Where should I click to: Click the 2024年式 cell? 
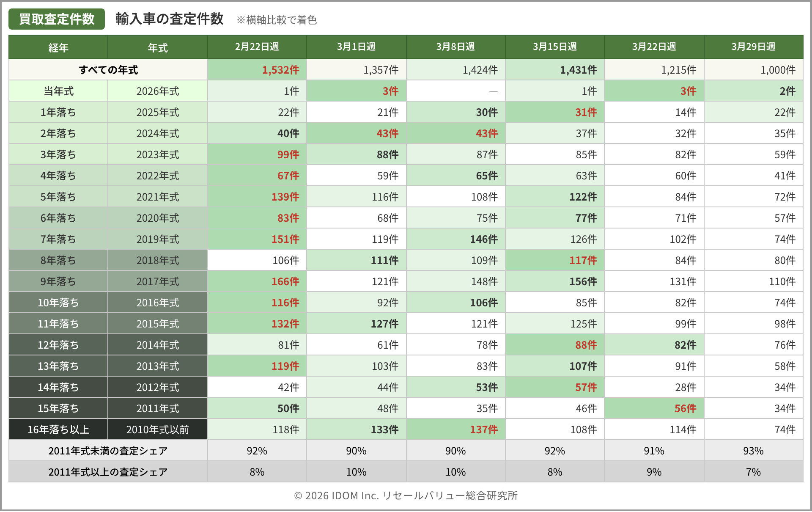coord(158,133)
